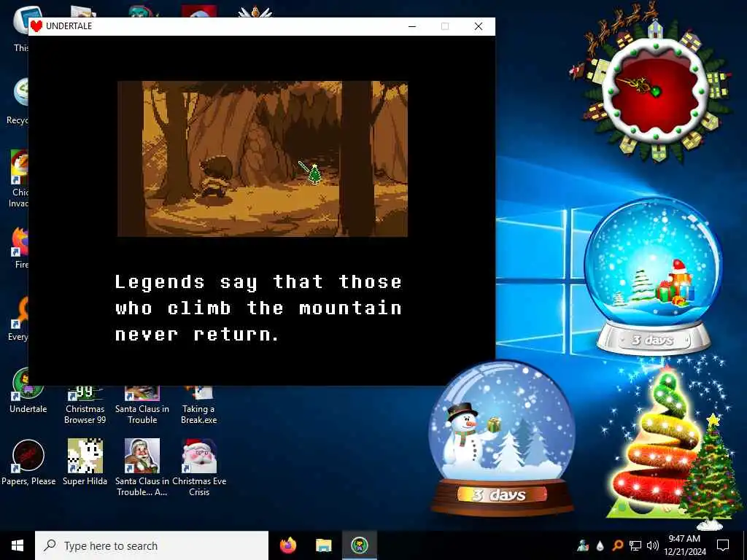The width and height of the screenshot is (747, 560).
Task: Open the network status tray icon
Action: click(635, 545)
